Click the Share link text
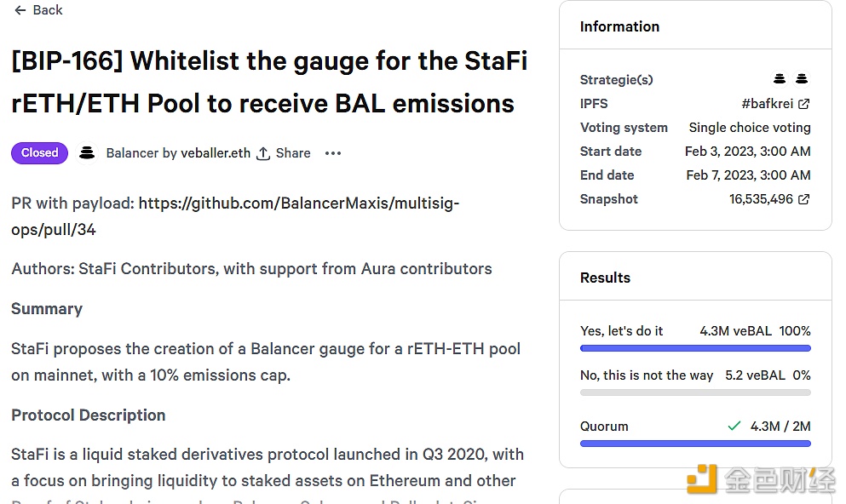Screen dimensions: 846x504 click(x=293, y=153)
